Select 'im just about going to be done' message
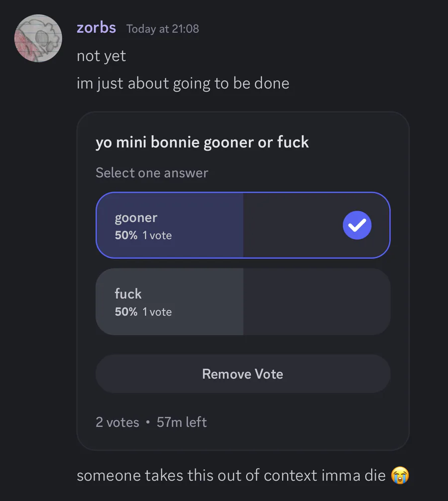This screenshot has width=448, height=501. tap(183, 84)
